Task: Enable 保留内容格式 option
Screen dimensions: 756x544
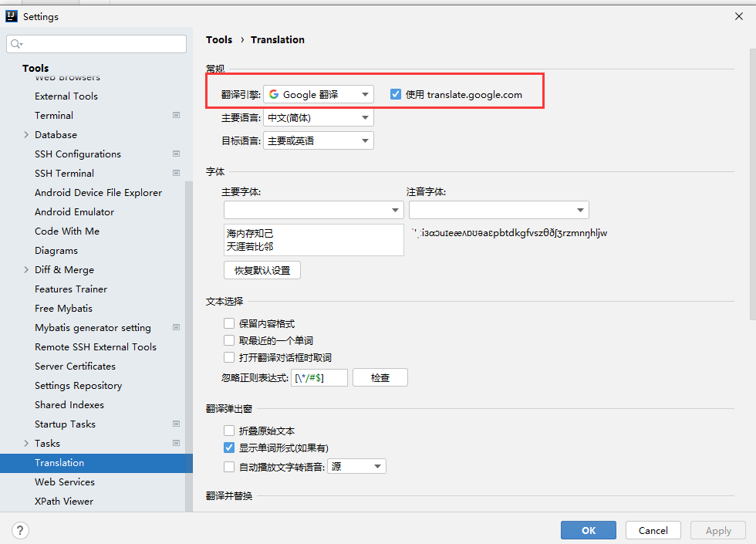Action: point(229,323)
